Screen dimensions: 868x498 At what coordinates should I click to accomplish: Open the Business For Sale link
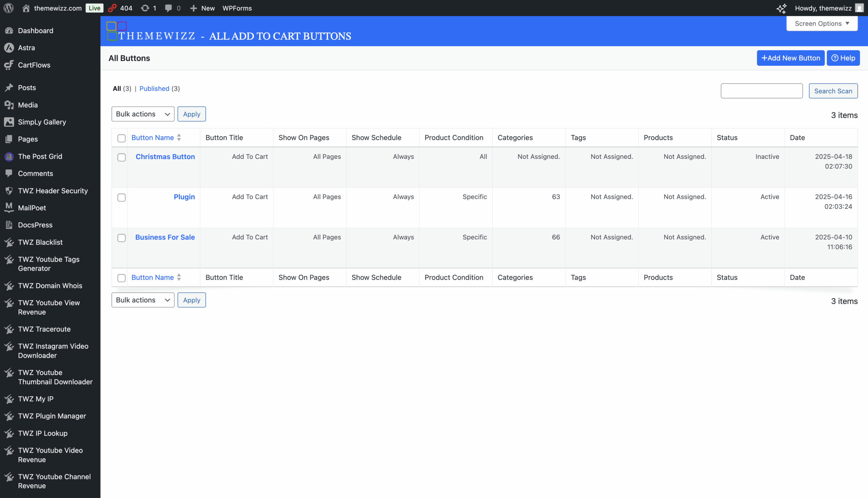coord(165,237)
